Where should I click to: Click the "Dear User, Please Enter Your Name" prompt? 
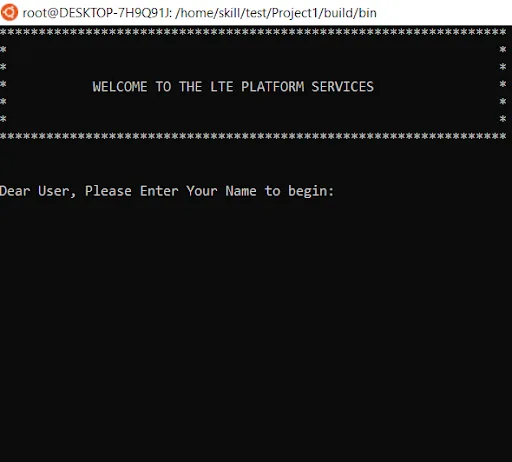(167, 191)
